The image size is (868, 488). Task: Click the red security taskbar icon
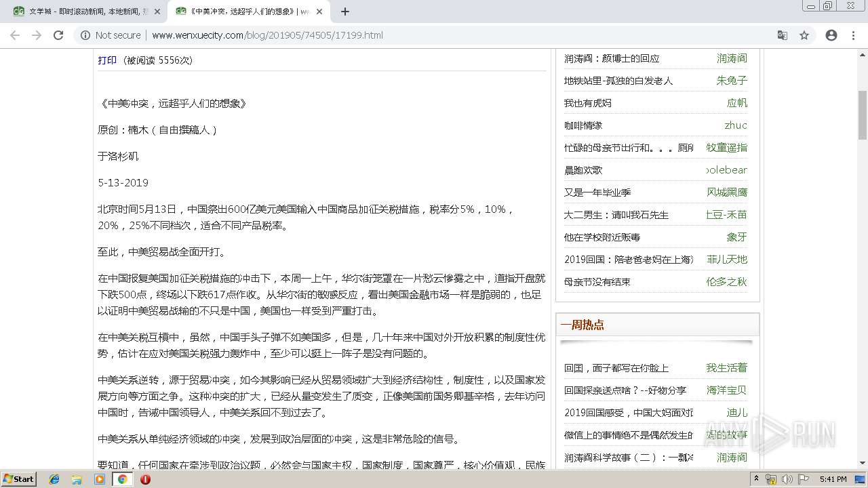click(x=145, y=479)
